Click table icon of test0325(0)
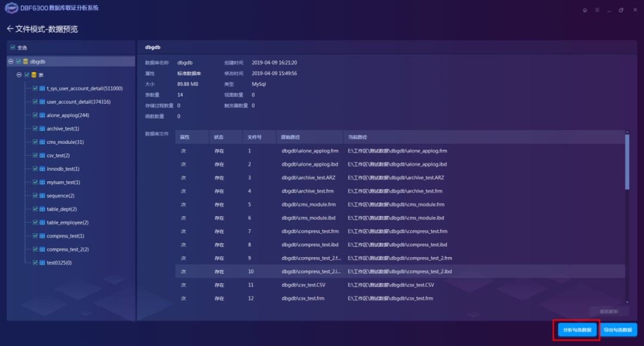Viewport: 644px width, 346px height. [42, 262]
